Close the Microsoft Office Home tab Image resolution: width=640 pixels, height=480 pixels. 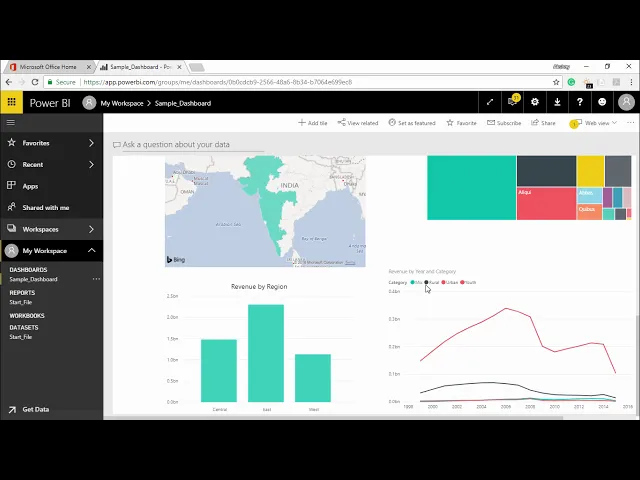click(x=89, y=67)
